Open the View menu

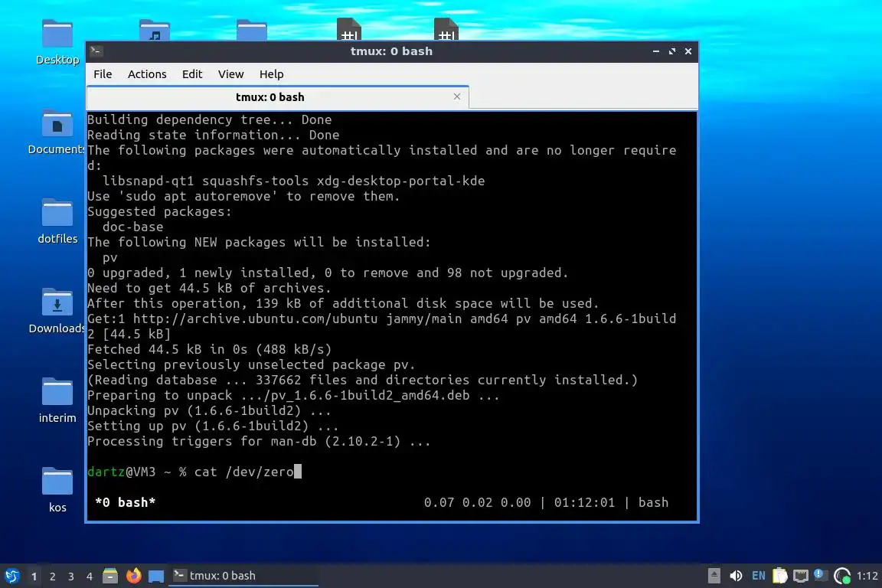[x=230, y=74]
